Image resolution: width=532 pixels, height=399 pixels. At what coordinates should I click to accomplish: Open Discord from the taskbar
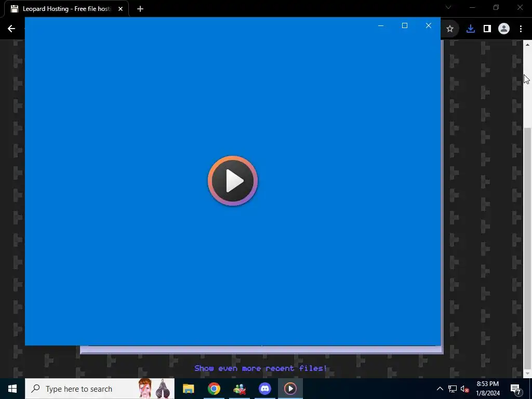coord(265,389)
